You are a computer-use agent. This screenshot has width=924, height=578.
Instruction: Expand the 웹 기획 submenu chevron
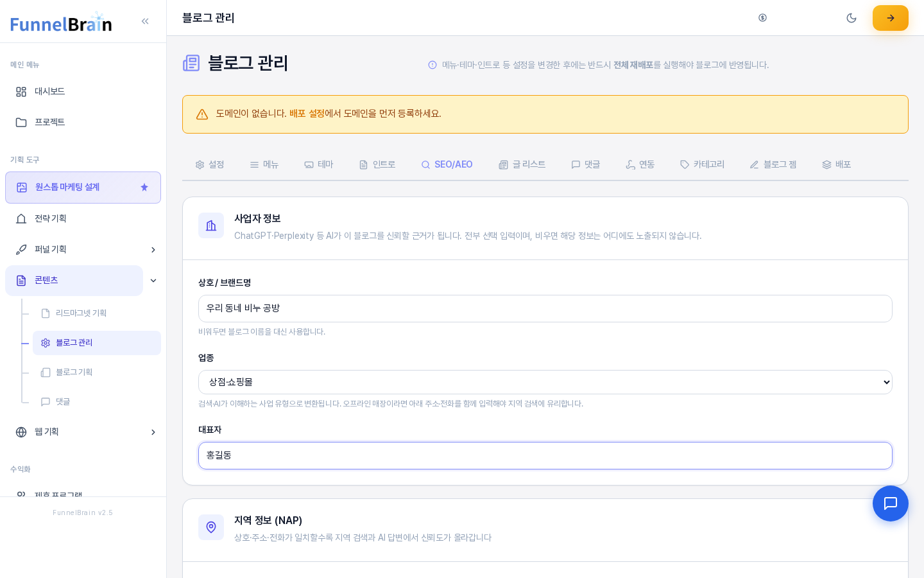tap(153, 432)
